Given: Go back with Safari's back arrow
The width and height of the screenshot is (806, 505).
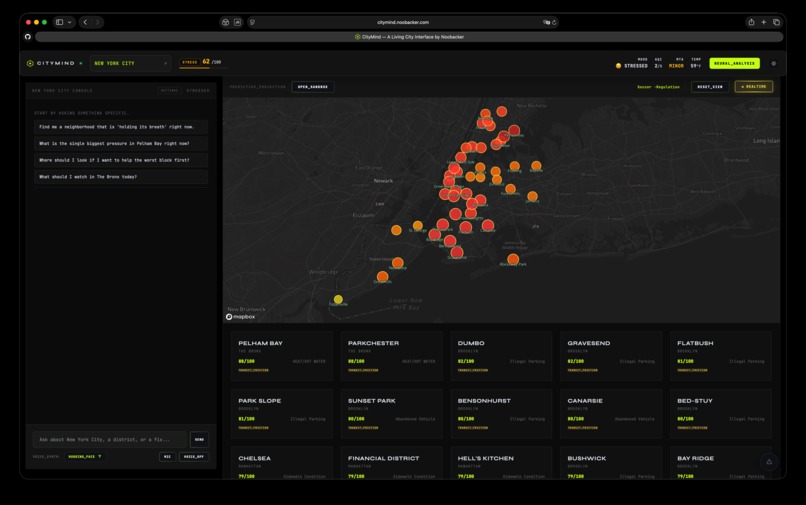Looking at the screenshot, I should coord(85,22).
